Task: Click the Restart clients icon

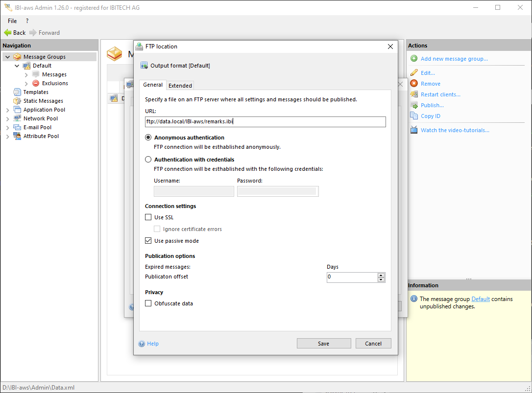Action: (414, 94)
